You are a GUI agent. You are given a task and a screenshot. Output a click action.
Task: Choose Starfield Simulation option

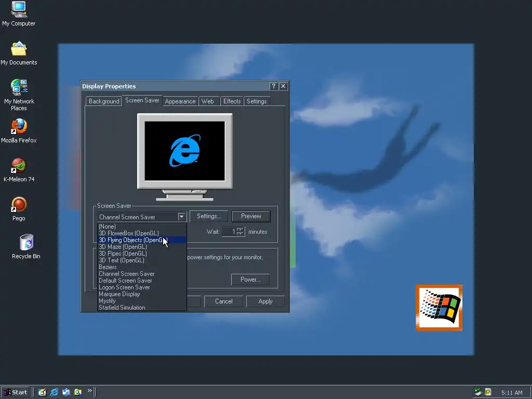142,308
